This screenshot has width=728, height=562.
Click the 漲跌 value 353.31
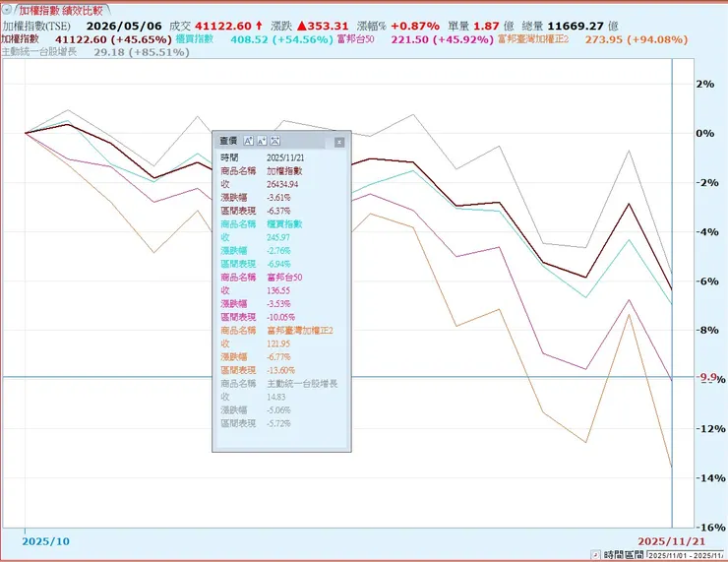pos(328,26)
